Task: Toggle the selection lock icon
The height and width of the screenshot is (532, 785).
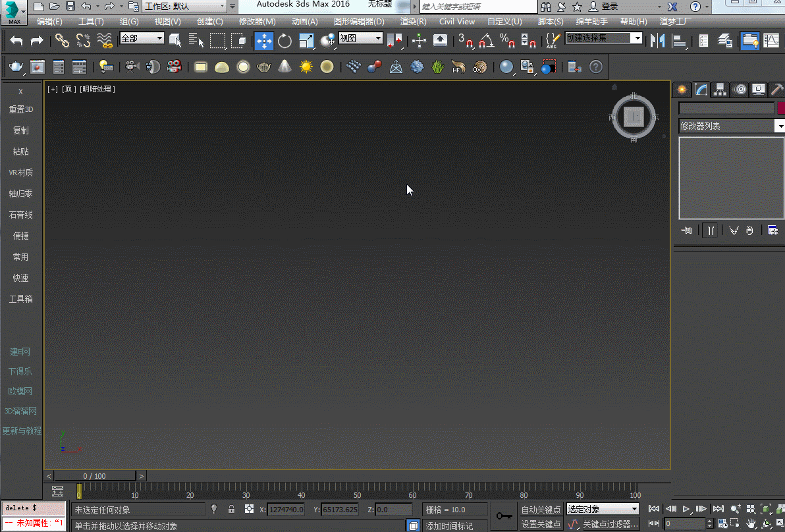Action: point(231,509)
